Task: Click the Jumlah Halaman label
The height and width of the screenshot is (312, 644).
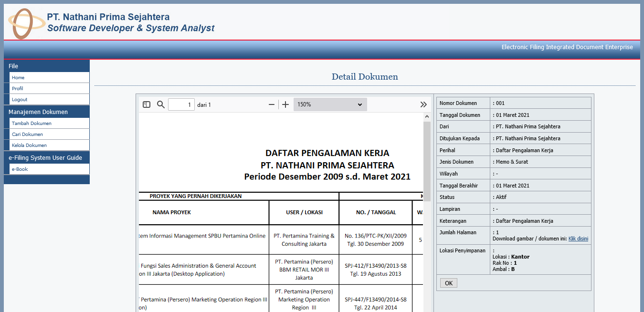Action: tap(458, 232)
